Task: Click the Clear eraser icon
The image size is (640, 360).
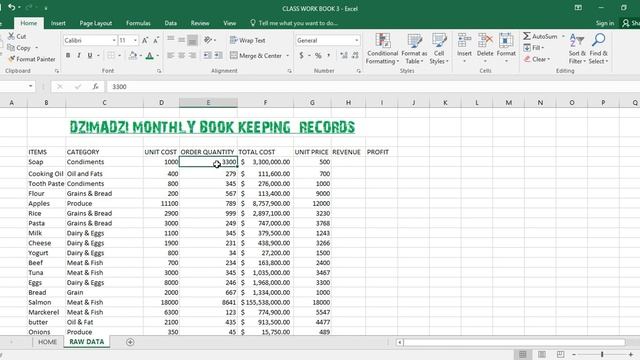Action: pos(527,59)
